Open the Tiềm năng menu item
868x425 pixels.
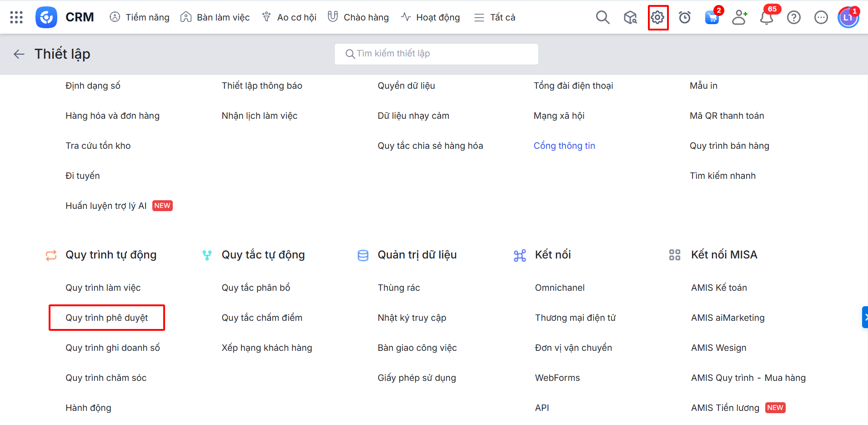click(140, 17)
